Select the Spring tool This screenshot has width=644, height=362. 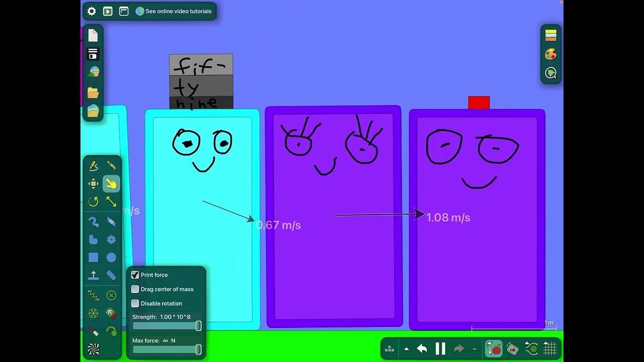[94, 295]
